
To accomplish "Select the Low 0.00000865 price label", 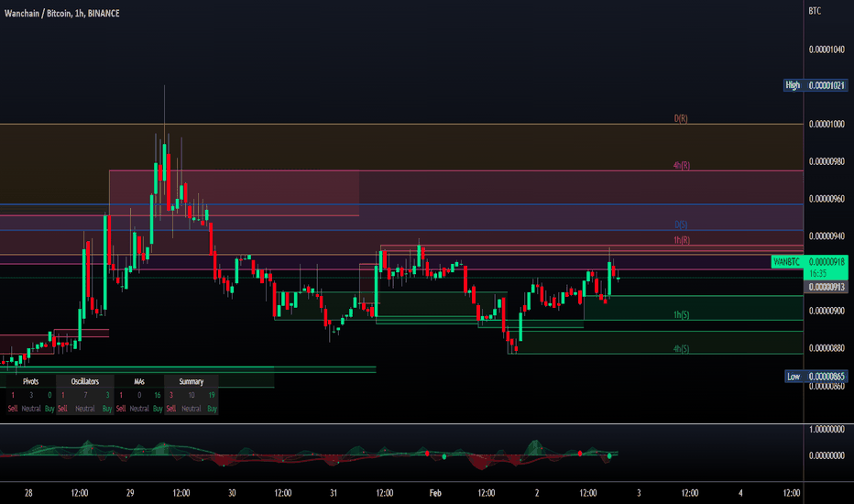I will point(816,377).
